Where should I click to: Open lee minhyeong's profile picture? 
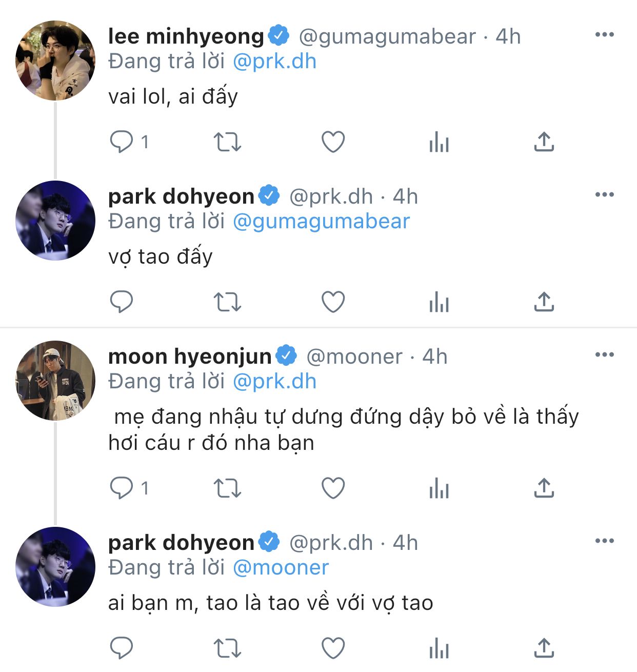(x=55, y=61)
